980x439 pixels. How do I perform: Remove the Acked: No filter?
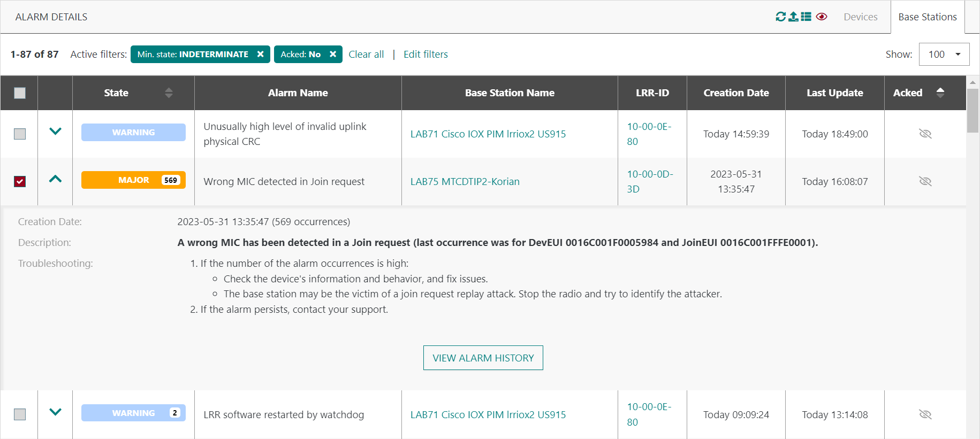[x=333, y=54]
